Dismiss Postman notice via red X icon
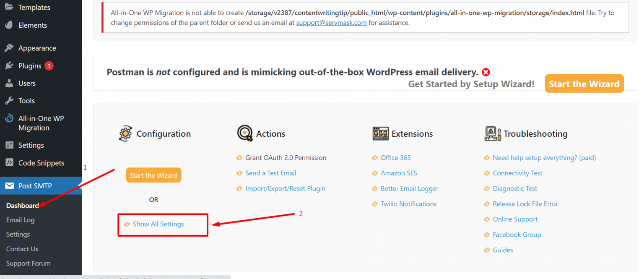The height and width of the screenshot is (279, 644). 486,72
